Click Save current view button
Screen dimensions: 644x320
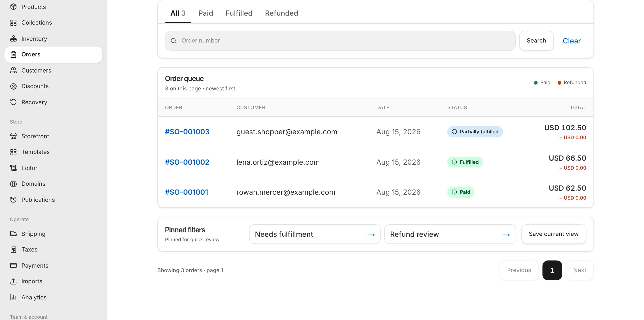pyautogui.click(x=553, y=234)
